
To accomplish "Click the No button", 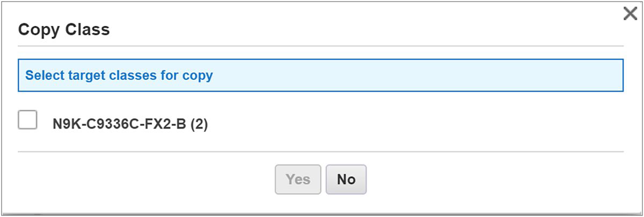I will (346, 179).
